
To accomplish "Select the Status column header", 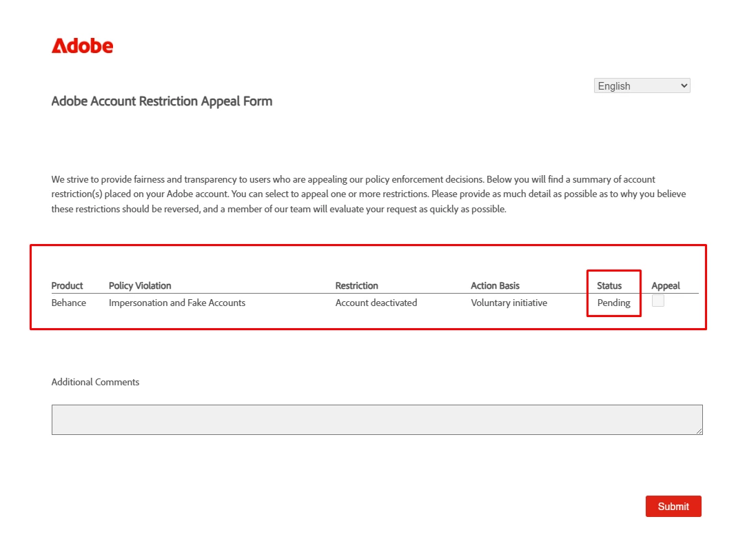I will [x=609, y=285].
